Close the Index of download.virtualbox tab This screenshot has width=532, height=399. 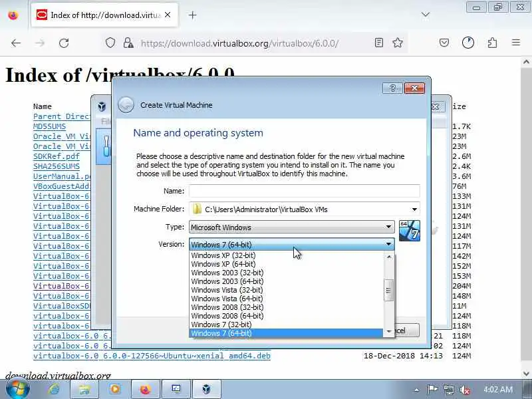[168, 15]
